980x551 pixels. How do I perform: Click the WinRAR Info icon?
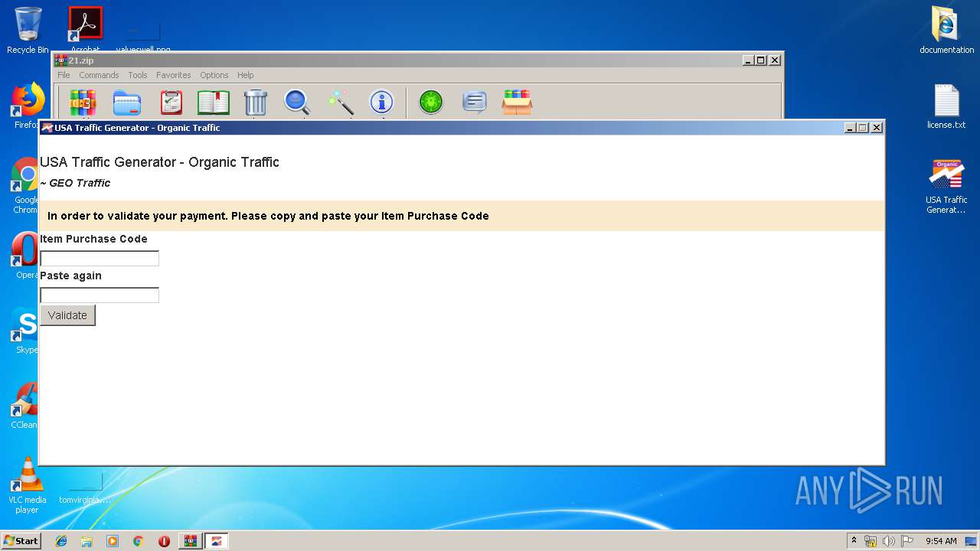click(381, 103)
